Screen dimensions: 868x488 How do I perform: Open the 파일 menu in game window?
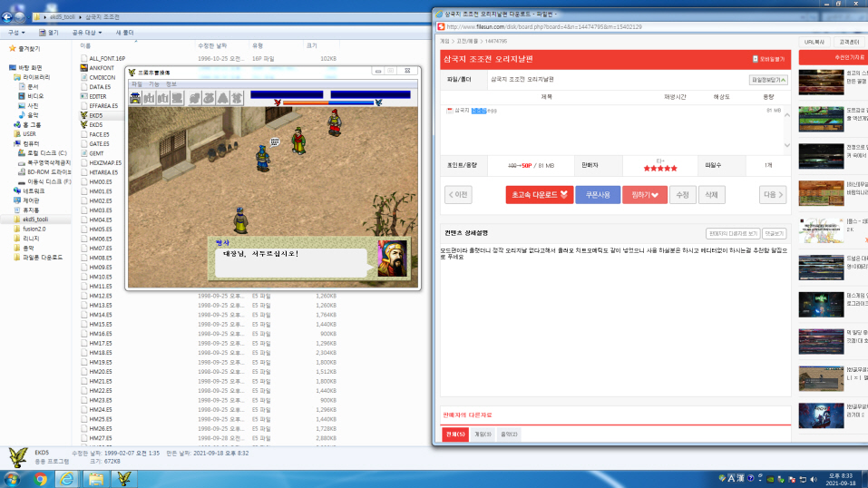point(137,84)
